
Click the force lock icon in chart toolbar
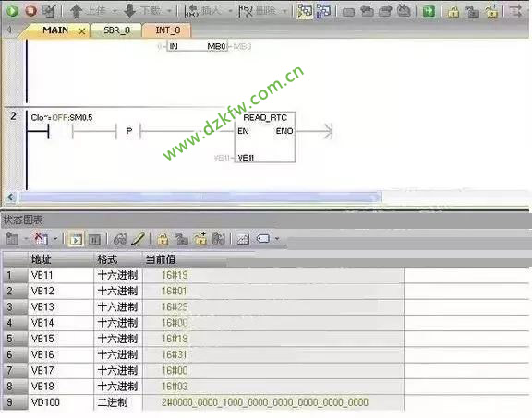(163, 239)
